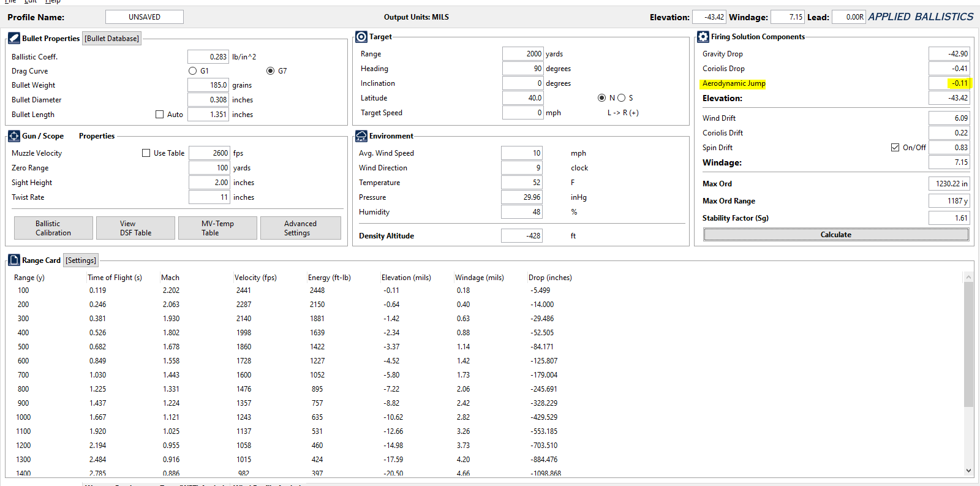Click the Aerodynamic Jump value -0.11

949,83
